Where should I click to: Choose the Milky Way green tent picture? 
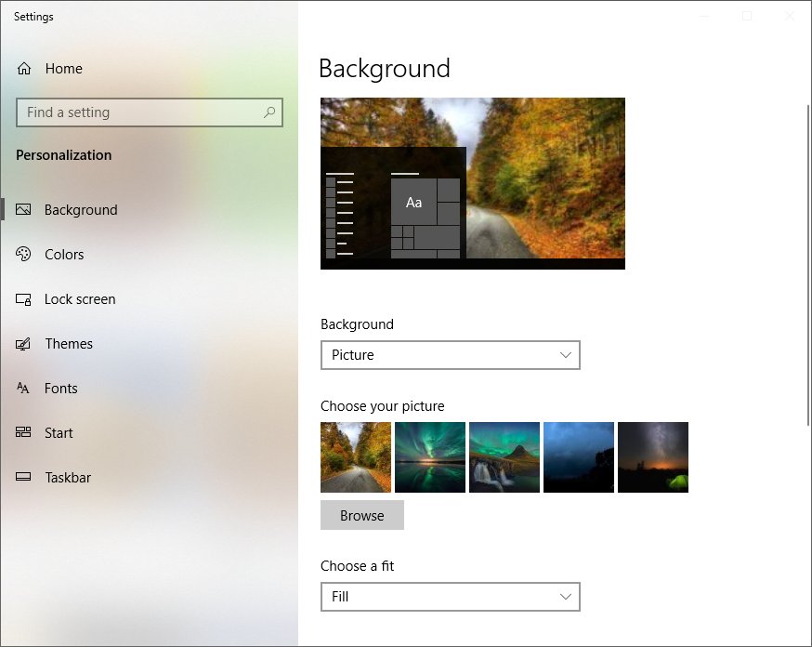pos(653,456)
